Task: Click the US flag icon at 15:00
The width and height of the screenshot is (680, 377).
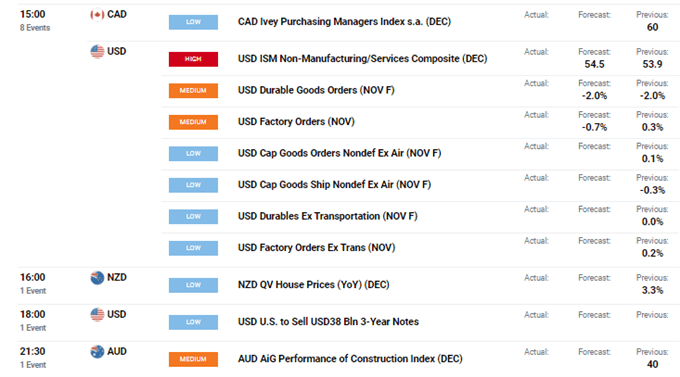Action: coord(97,52)
